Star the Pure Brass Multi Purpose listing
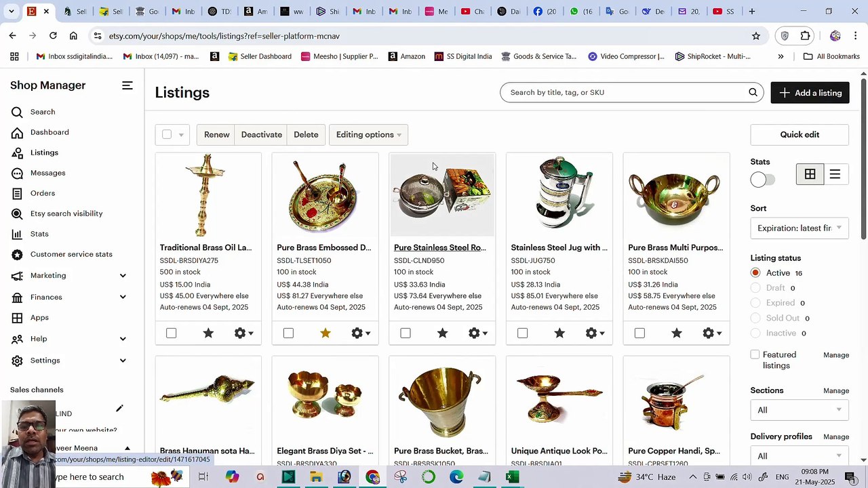 click(x=677, y=333)
